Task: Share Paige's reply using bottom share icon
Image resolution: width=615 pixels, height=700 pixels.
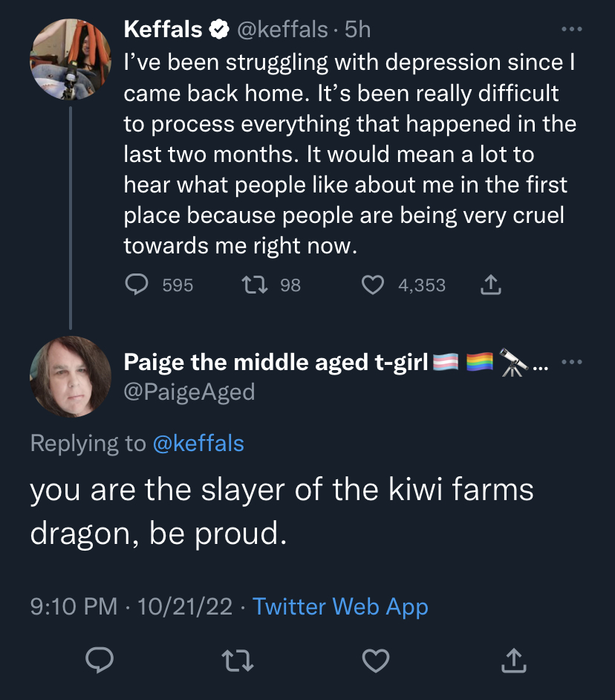Action: pos(514,660)
